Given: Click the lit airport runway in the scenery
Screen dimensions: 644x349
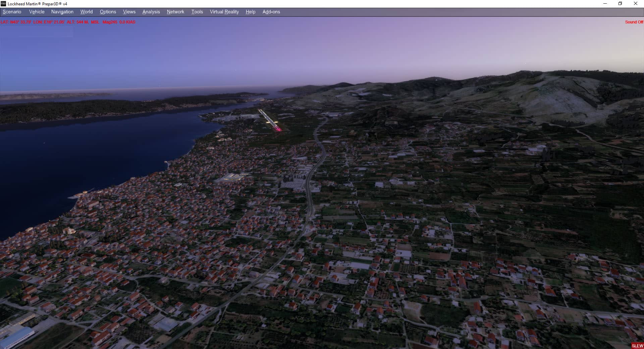Looking at the screenshot, I should pos(269,119).
